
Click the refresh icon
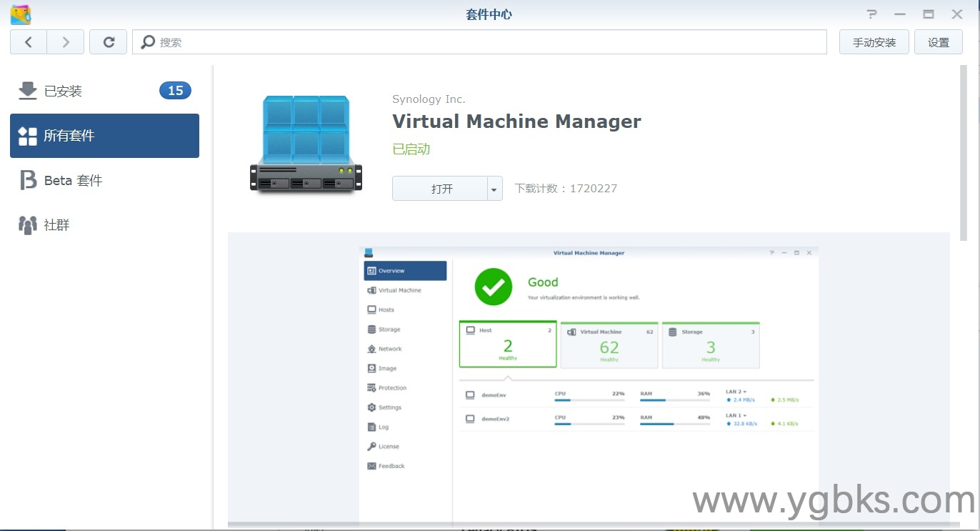pos(109,42)
